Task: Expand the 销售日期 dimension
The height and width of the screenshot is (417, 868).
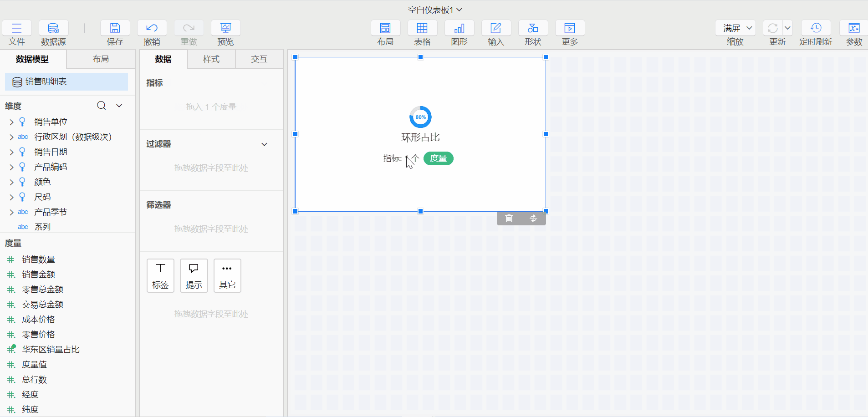Action: point(11,152)
